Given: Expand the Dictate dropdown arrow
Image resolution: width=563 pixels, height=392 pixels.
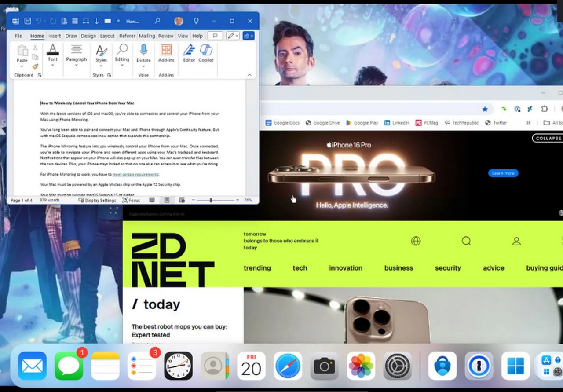Looking at the screenshot, I should click(x=143, y=66).
